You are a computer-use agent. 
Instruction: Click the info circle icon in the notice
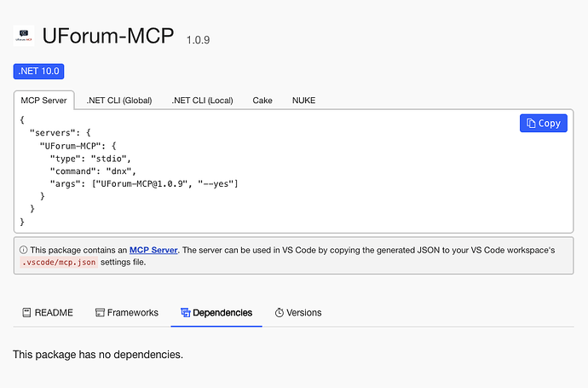point(23,251)
